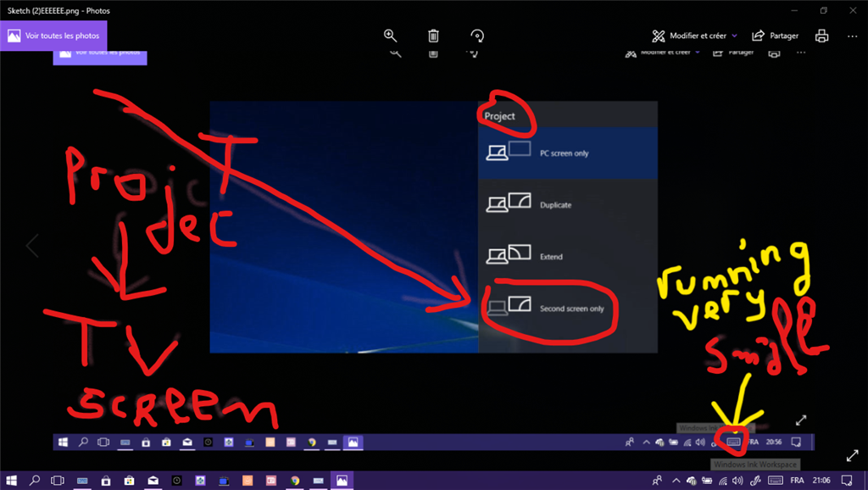The height and width of the screenshot is (490, 868).
Task: Click the Partager share button
Action: [x=775, y=36]
